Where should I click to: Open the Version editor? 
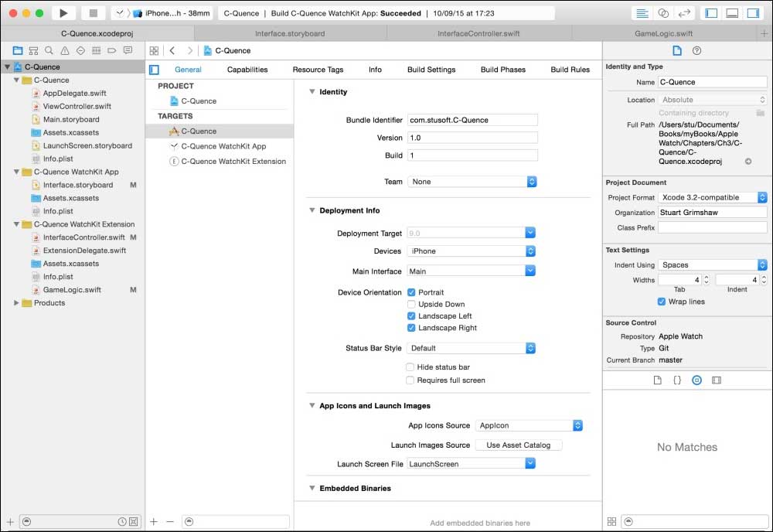684,13
